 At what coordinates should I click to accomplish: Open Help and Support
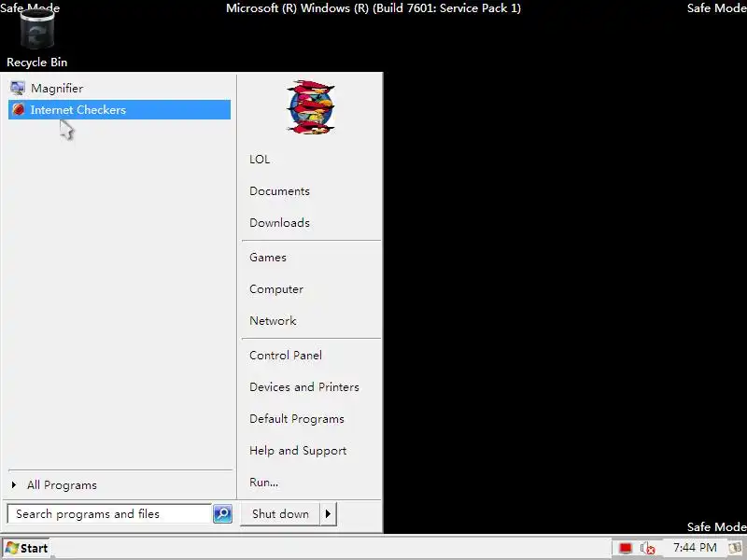(298, 451)
